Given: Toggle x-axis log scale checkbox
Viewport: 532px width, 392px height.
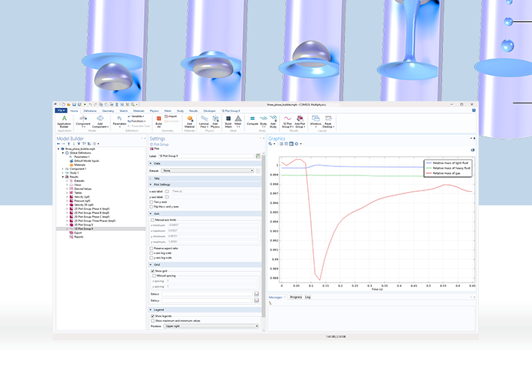Looking at the screenshot, I should [x=151, y=253].
